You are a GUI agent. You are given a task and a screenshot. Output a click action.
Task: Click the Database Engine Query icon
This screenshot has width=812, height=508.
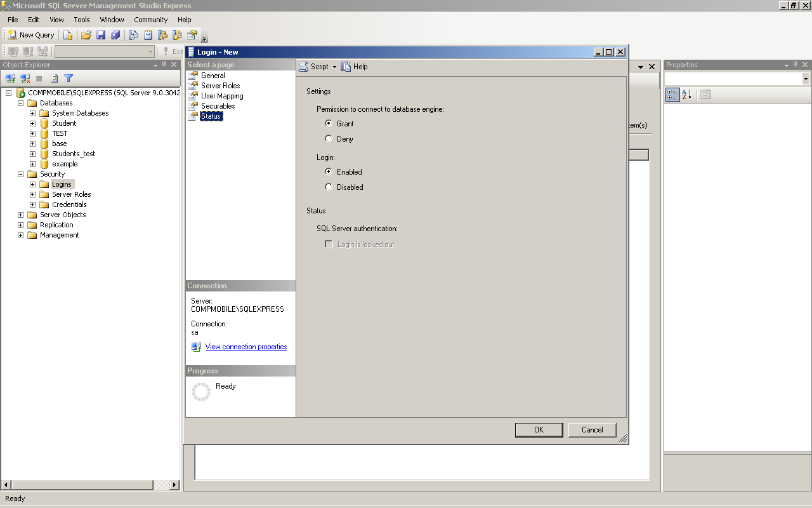[x=68, y=35]
